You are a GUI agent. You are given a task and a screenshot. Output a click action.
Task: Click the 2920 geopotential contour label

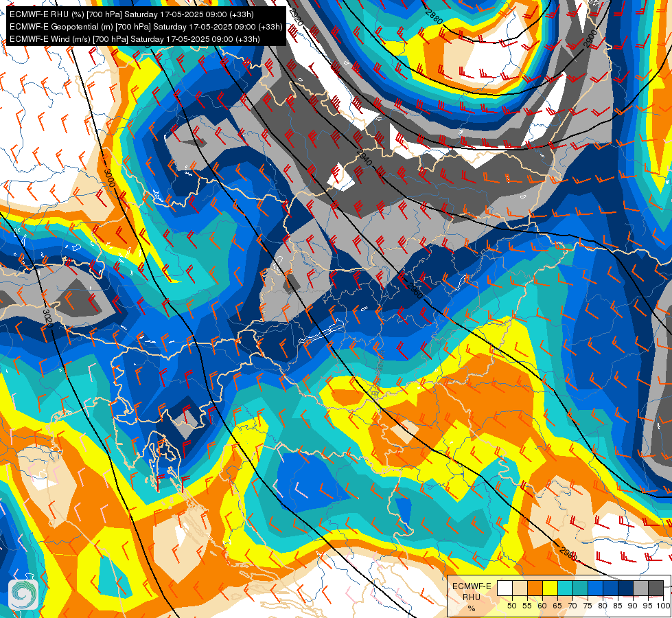(295, 18)
